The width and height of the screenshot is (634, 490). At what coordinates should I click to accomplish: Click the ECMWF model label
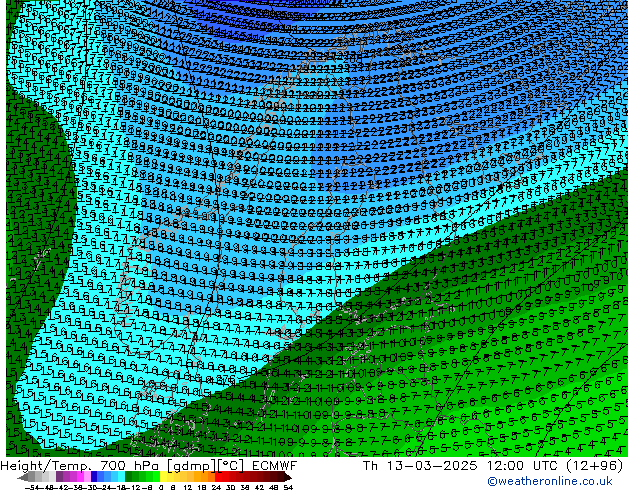pyautogui.click(x=275, y=466)
